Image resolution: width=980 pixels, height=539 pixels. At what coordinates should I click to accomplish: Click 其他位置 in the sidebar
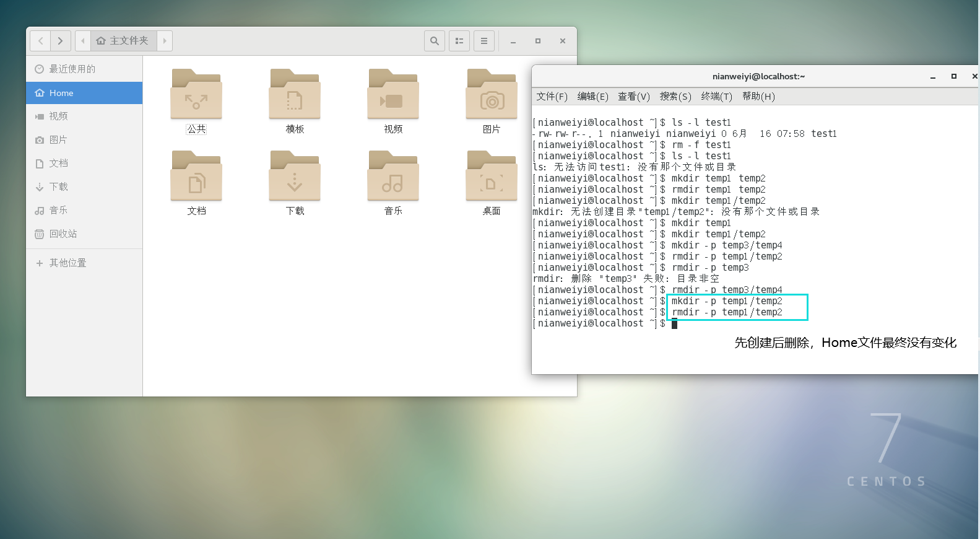[x=84, y=263]
